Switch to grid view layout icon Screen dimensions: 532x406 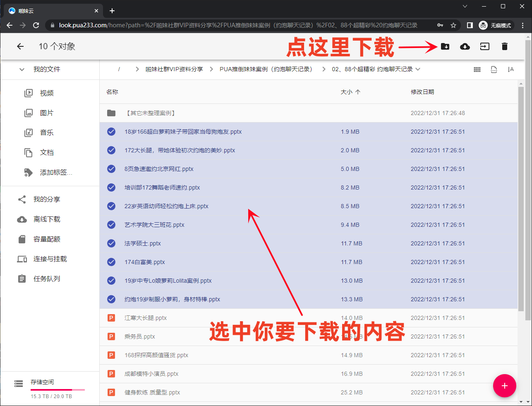coord(477,70)
